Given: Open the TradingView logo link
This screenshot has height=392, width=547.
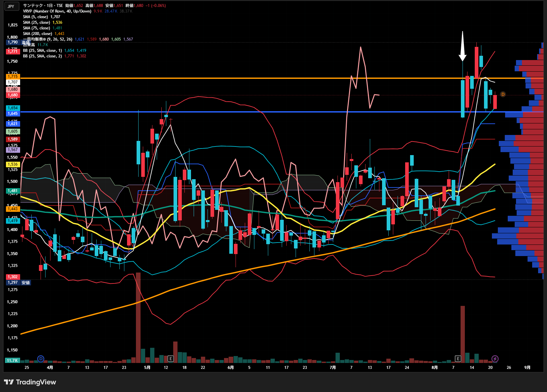Looking at the screenshot, I should pos(30,382).
